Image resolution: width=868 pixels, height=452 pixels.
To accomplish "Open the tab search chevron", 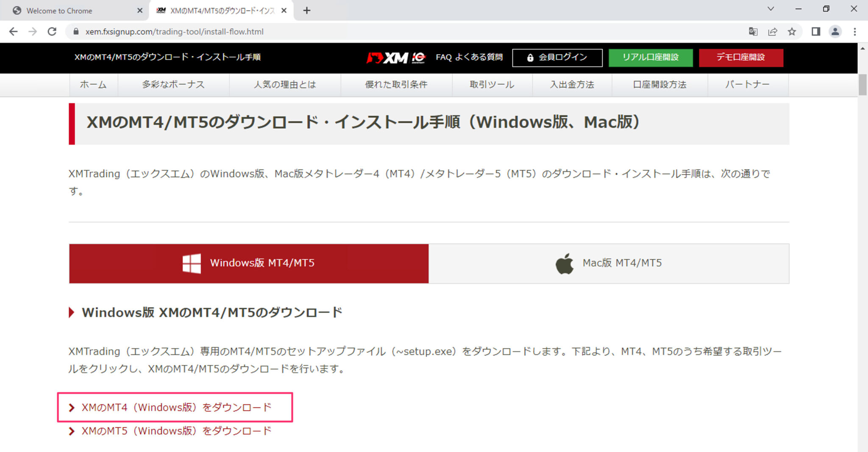I will pyautogui.click(x=771, y=9).
